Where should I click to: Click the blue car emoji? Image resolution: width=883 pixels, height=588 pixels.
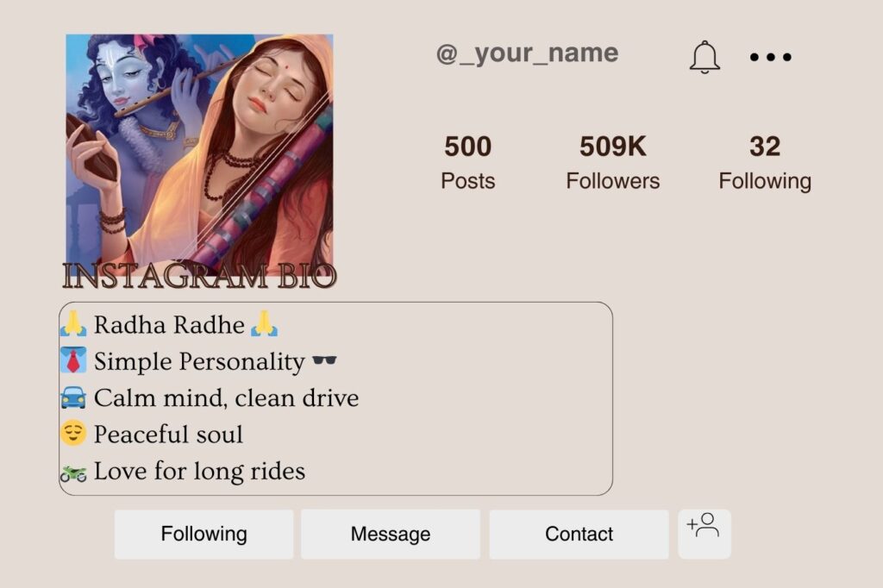point(74,397)
